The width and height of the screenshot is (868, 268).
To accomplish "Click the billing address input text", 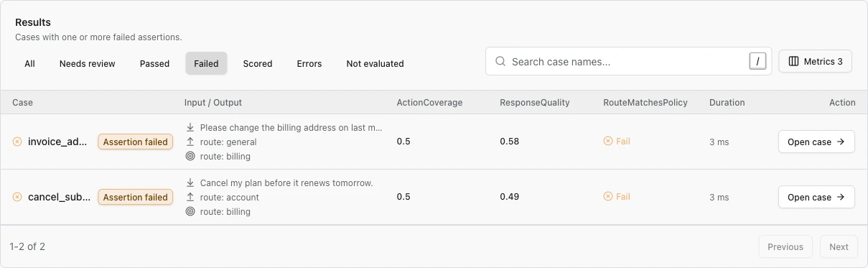I will (291, 128).
